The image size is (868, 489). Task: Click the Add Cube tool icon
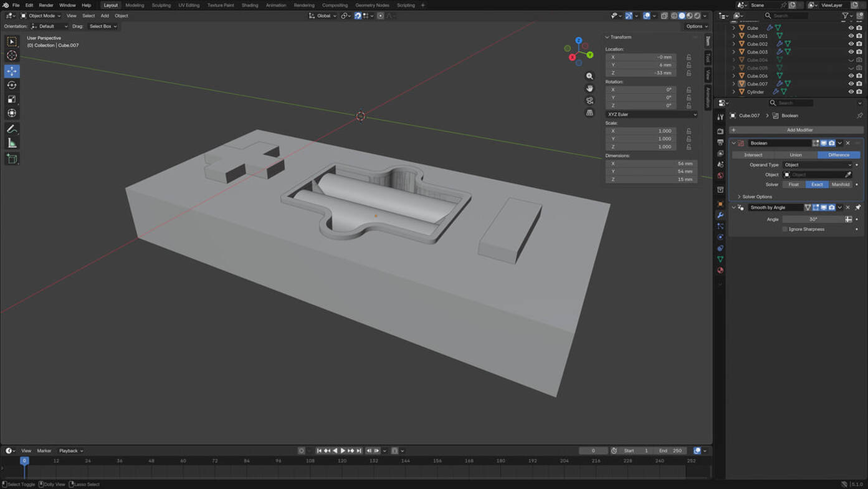tap(12, 159)
